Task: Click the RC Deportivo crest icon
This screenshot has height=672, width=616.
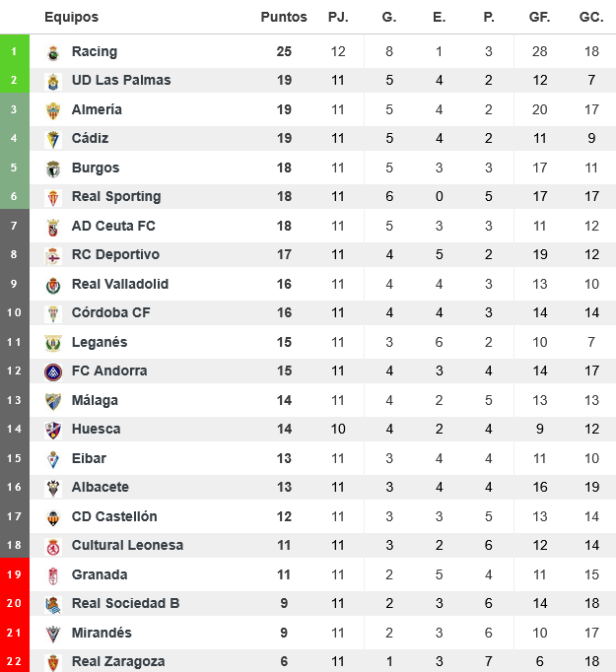Action: 53,255
